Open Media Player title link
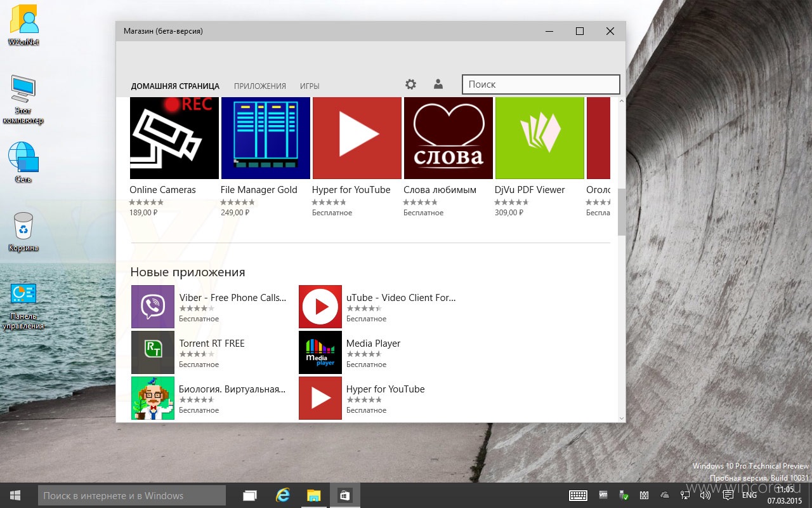 374,344
